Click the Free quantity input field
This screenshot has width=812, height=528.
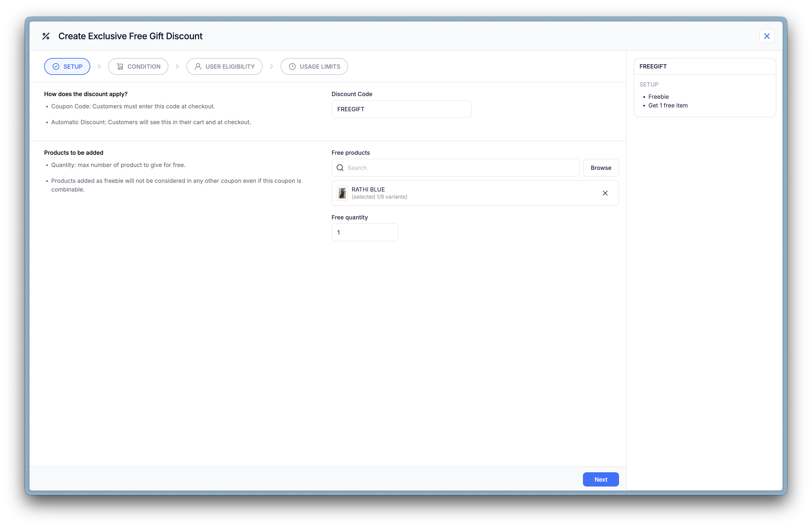pos(364,232)
